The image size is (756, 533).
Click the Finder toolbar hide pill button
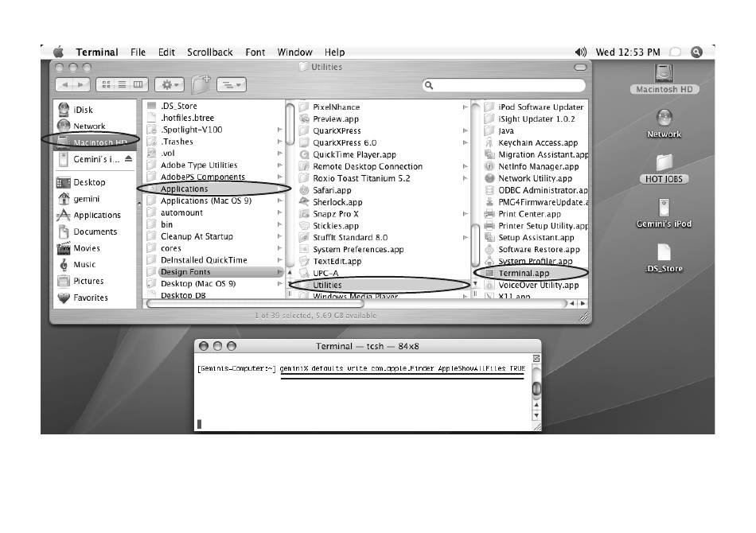(580, 68)
